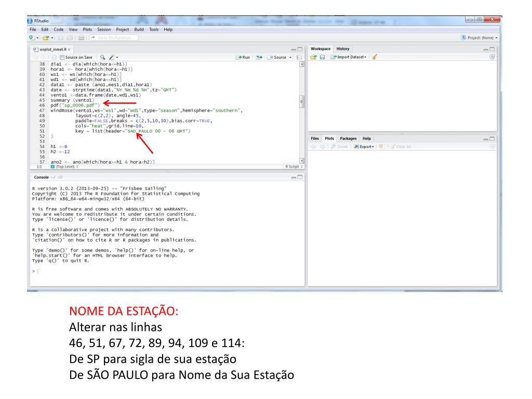Click the New File icon in main toolbar
532x399 pixels.
coord(31,37)
